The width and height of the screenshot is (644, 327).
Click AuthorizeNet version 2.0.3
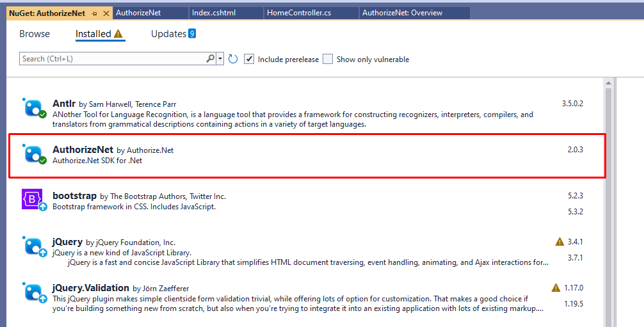pos(576,150)
